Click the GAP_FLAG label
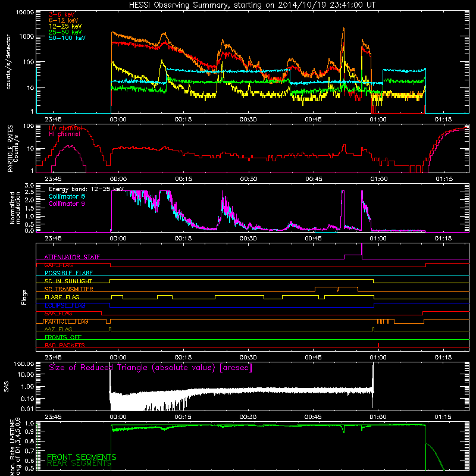Screen dimensions: 476x476 click(x=58, y=265)
